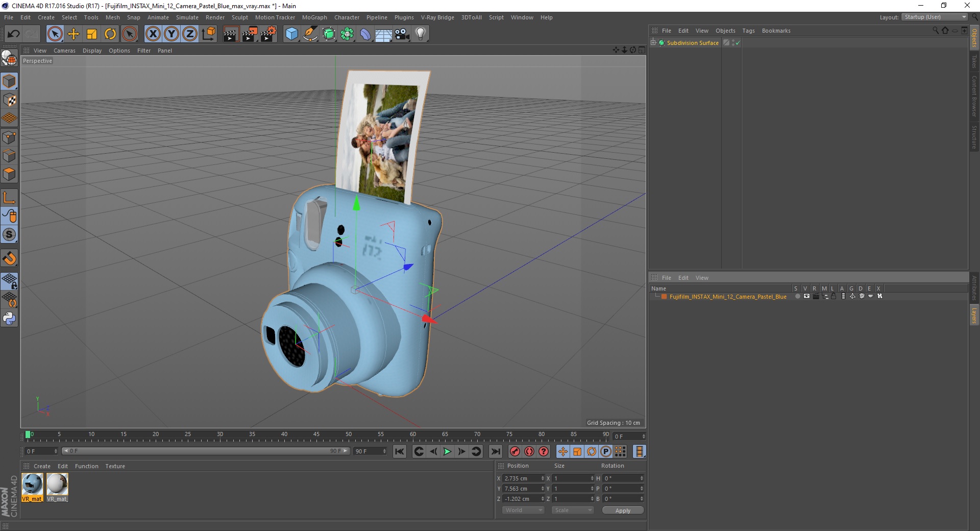This screenshot has width=980, height=531.
Task: Toggle layer lock for Fujifilm layer
Action: pyautogui.click(x=834, y=297)
